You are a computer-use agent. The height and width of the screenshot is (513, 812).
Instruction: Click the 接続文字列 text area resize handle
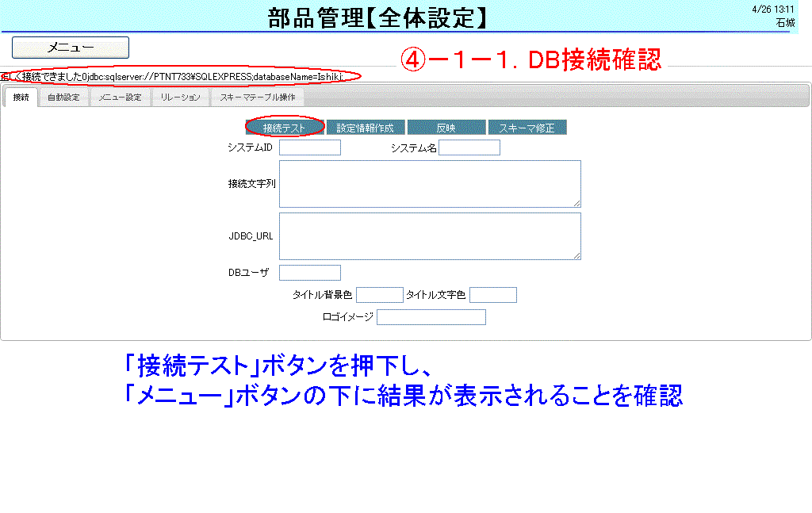(577, 204)
